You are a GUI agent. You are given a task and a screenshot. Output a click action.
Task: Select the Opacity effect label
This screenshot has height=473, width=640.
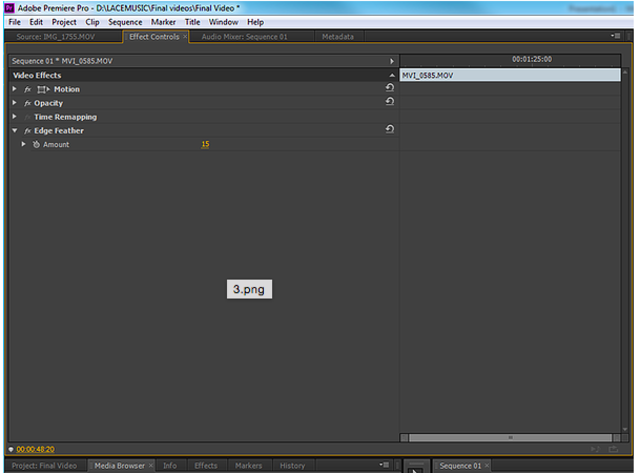click(48, 103)
